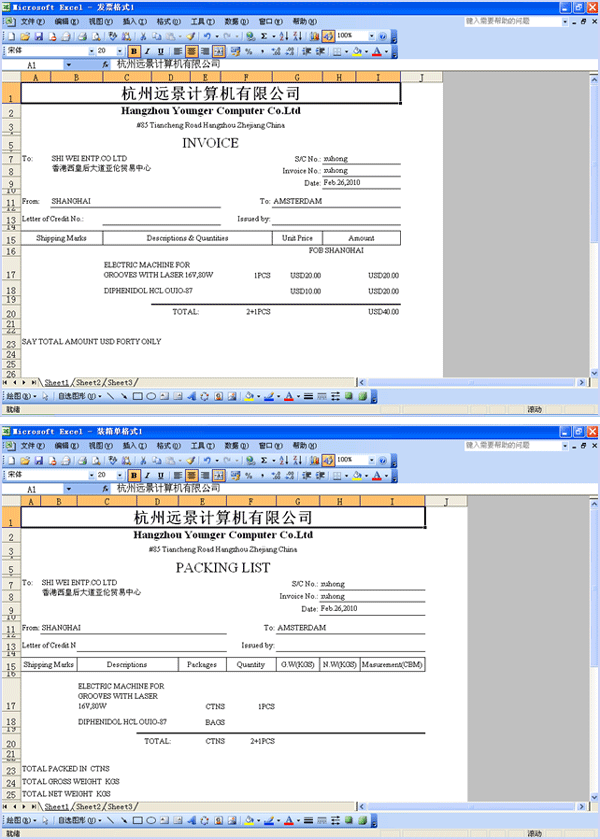
Task: Open Chart Wizard in invoice window
Action: coord(315,36)
